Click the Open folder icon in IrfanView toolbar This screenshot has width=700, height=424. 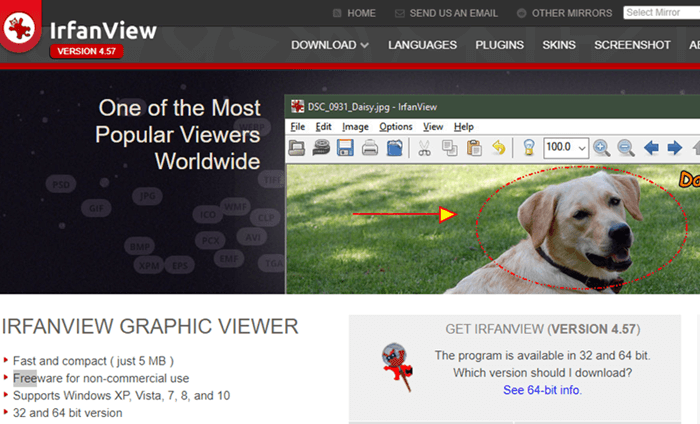tap(297, 148)
